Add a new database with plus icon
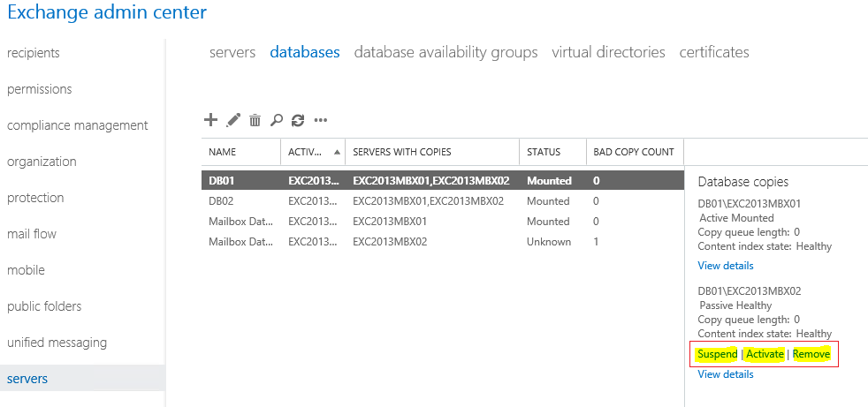868x407 pixels. pos(210,119)
